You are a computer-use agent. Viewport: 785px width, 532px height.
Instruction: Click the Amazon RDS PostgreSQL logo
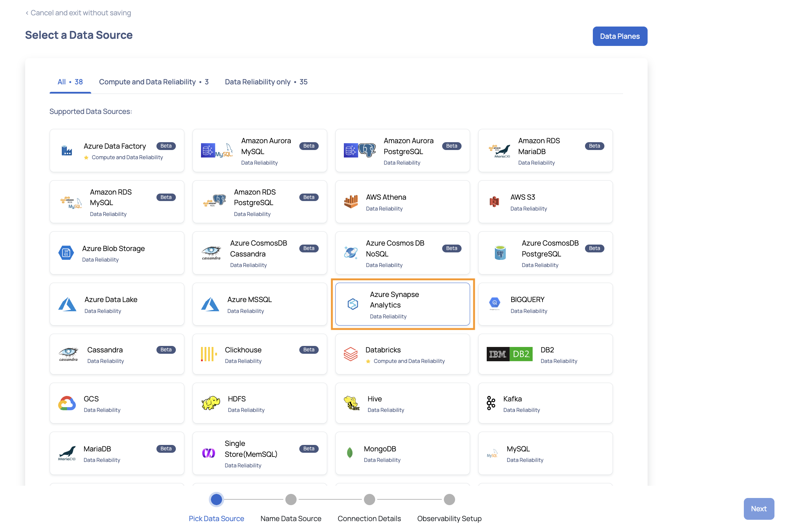tap(215, 201)
